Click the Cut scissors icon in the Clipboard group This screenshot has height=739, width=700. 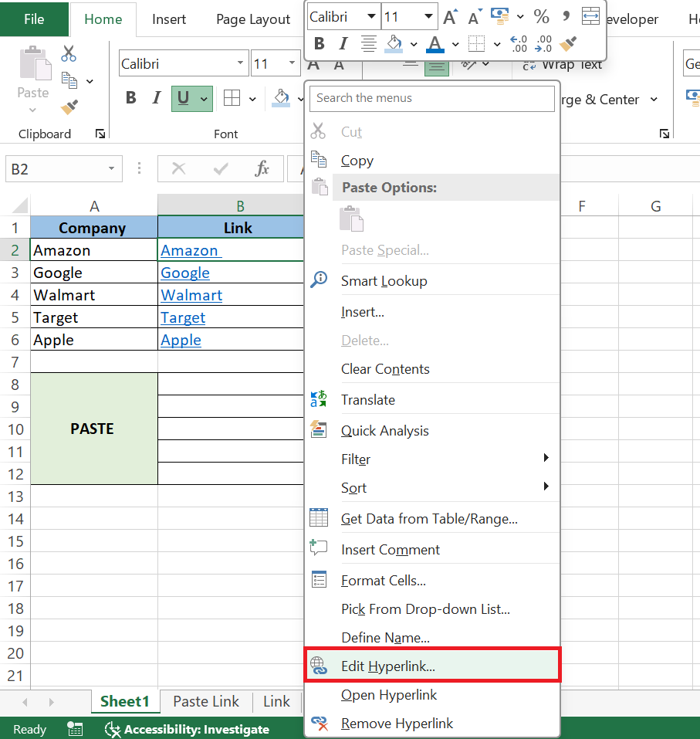[x=69, y=53]
